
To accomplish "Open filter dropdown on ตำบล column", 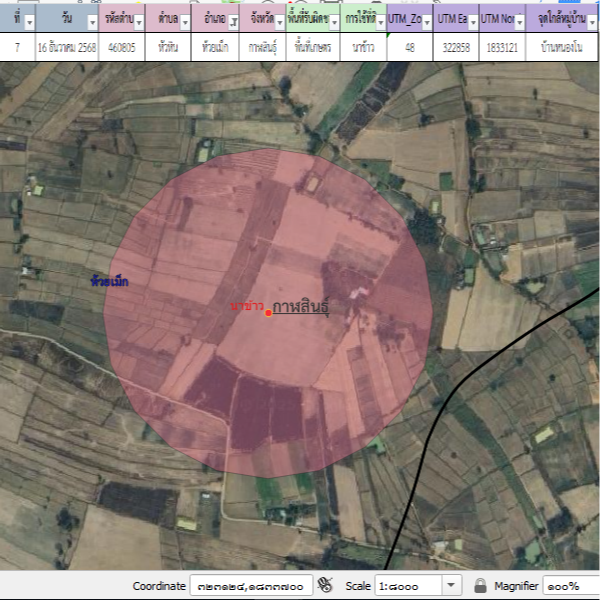I will coord(186,21).
